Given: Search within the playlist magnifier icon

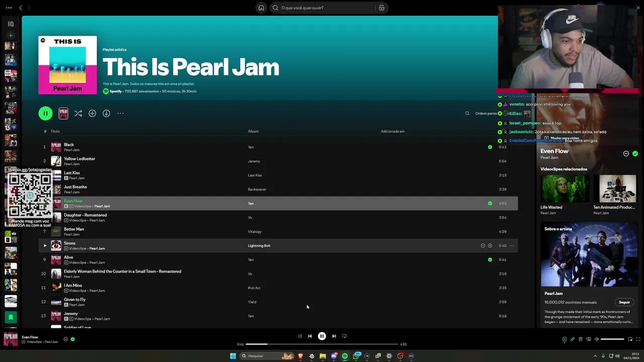Looking at the screenshot, I should click(467, 113).
